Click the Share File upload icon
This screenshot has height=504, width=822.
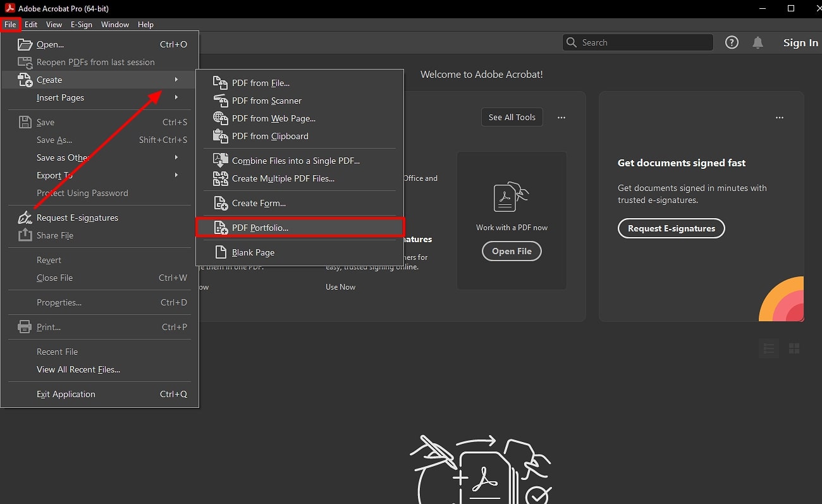(25, 235)
